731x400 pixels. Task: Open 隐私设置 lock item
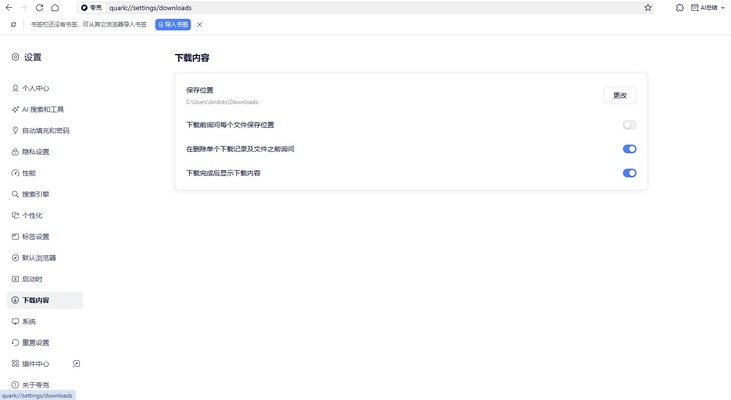pyautogui.click(x=30, y=152)
